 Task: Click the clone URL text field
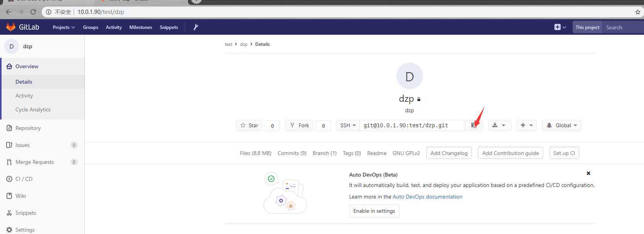pyautogui.click(x=412, y=125)
